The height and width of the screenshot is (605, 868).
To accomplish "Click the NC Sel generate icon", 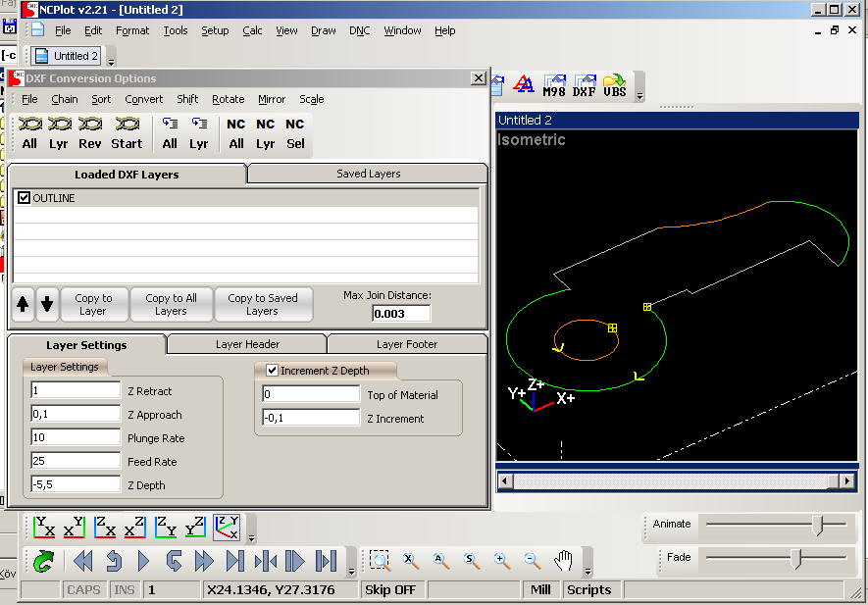I will coord(295,133).
